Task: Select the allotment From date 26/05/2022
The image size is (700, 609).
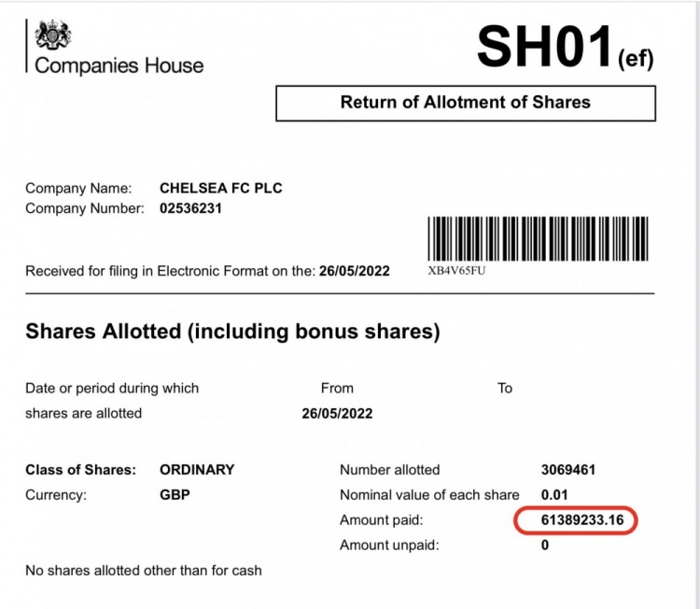Action: (337, 414)
